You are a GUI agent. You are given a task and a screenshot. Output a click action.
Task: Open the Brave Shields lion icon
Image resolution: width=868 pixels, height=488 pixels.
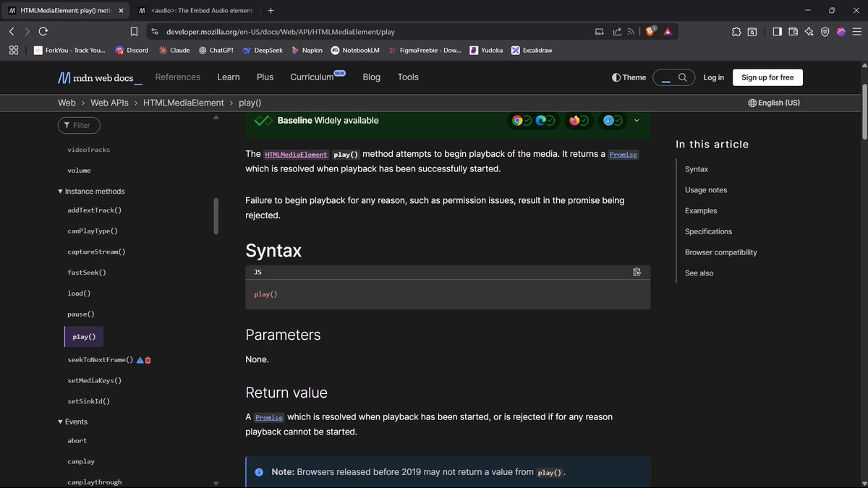coord(650,32)
